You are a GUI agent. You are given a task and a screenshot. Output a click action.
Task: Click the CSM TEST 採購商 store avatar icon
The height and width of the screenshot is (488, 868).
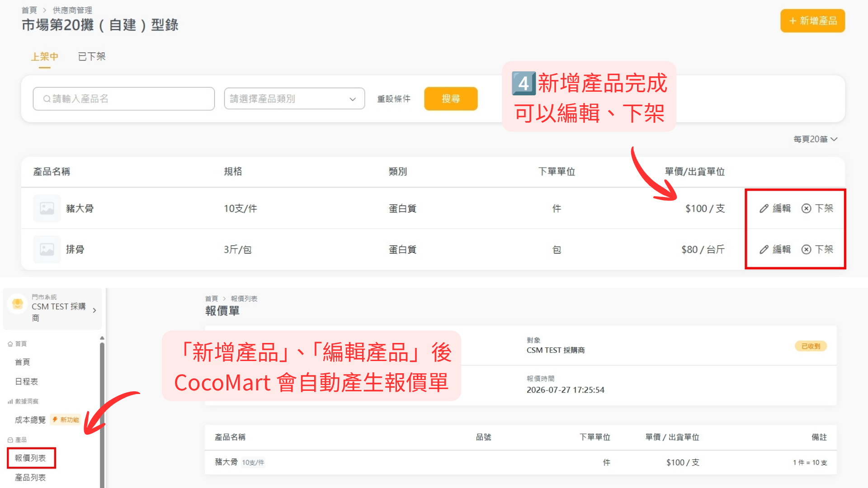click(x=18, y=304)
